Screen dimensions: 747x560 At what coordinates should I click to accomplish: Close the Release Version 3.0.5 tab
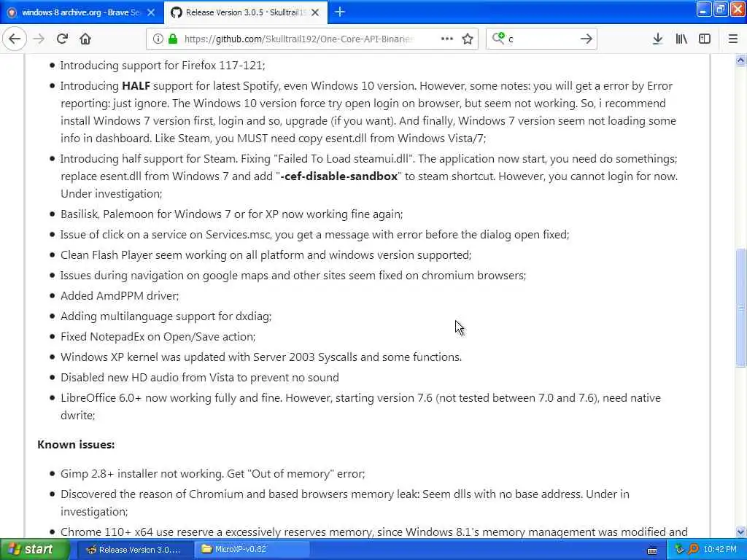coord(315,12)
